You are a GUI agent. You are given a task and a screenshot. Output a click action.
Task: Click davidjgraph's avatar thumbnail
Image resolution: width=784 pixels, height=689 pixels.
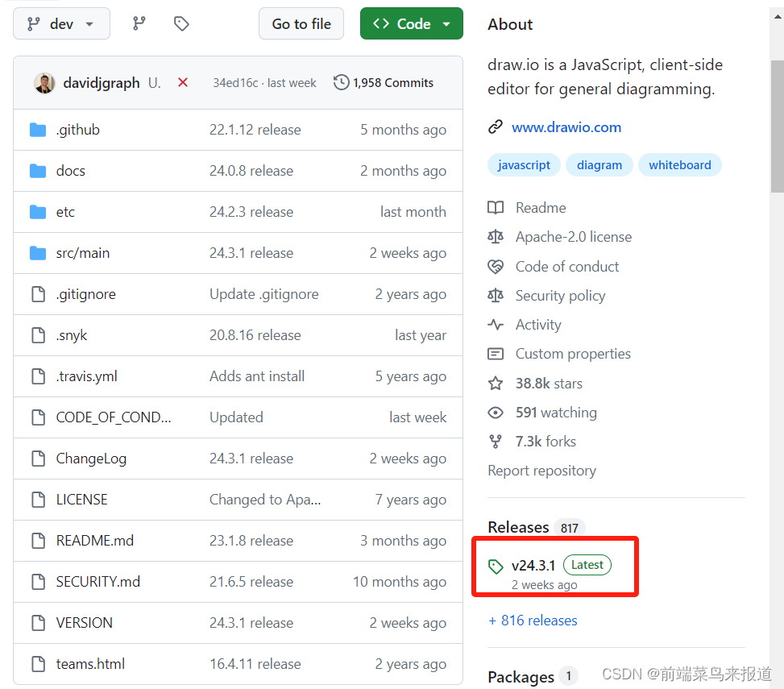point(44,83)
